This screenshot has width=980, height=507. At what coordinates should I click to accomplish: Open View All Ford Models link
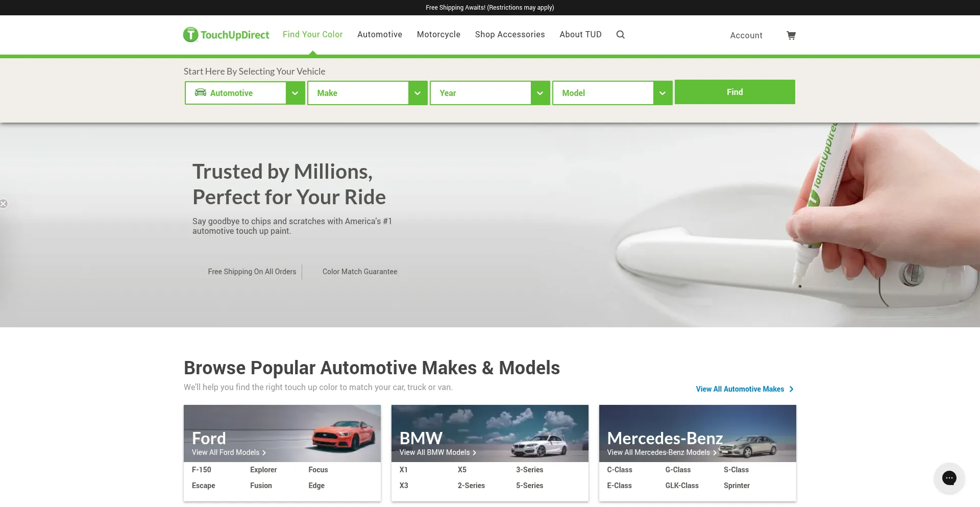[x=228, y=452]
